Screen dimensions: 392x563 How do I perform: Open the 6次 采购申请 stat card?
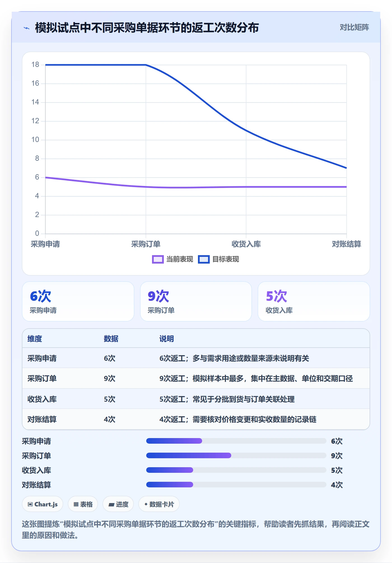78,301
